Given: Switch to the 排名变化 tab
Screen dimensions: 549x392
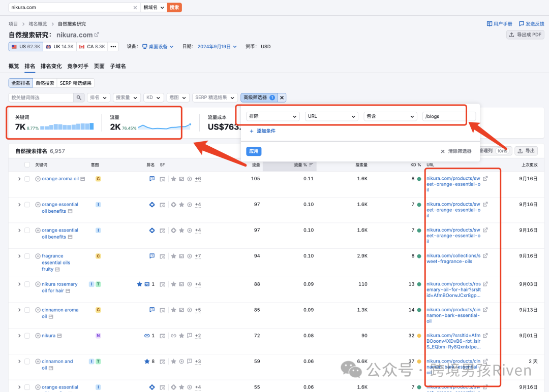Looking at the screenshot, I should [x=51, y=66].
